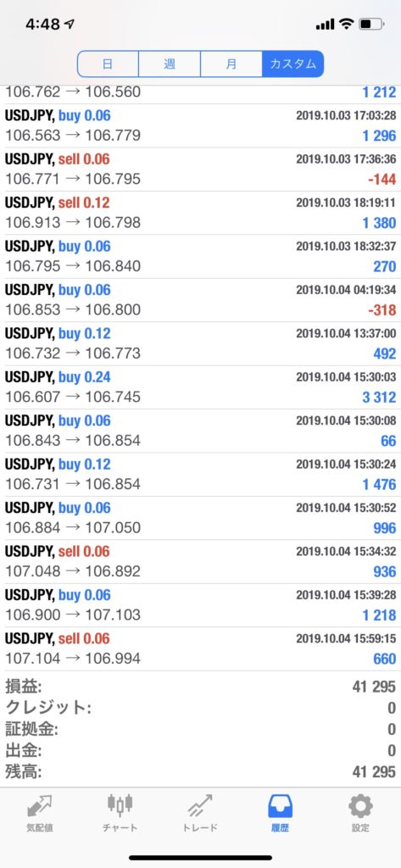401x868 pixels.
Task: Open the sell 0.12 trade at 18:19:11
Action: [200, 213]
